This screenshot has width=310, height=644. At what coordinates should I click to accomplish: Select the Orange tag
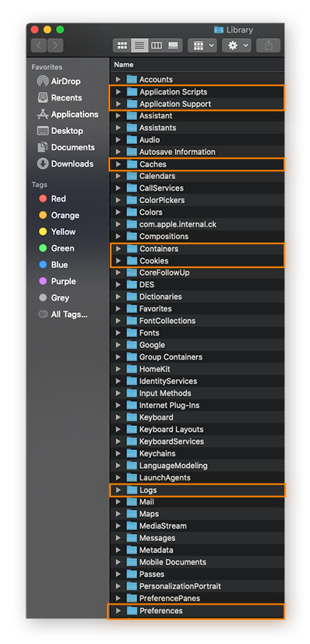coord(59,215)
